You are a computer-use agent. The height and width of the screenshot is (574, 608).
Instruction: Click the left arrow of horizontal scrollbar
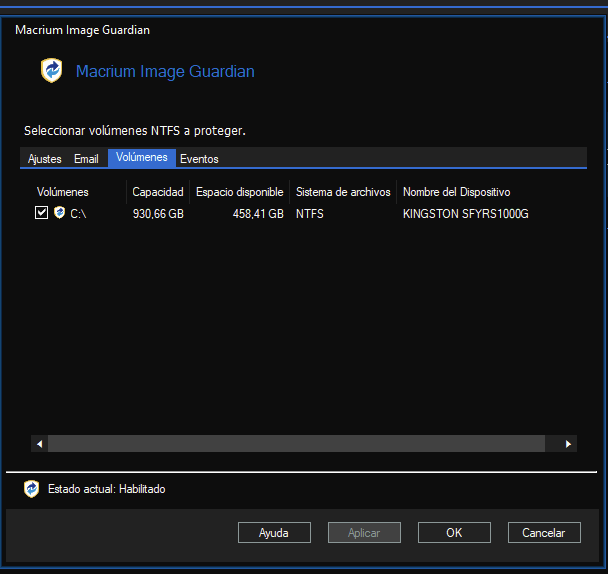(40, 444)
